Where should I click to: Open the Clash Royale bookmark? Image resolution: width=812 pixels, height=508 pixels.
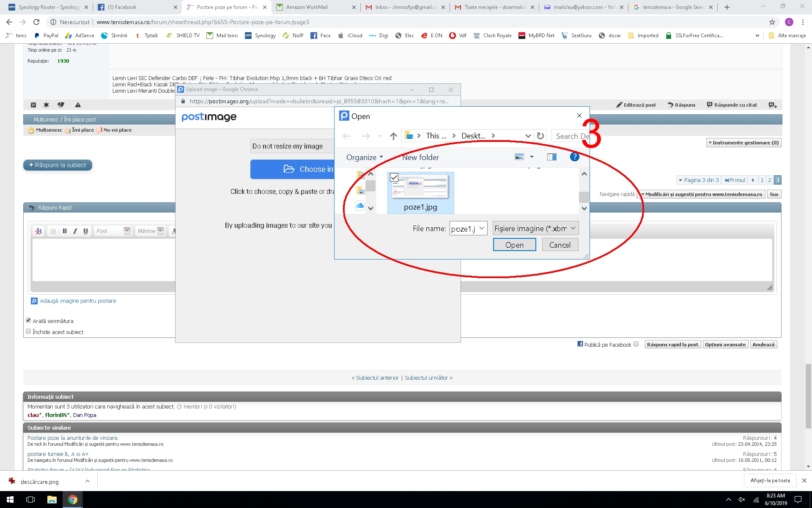493,36
